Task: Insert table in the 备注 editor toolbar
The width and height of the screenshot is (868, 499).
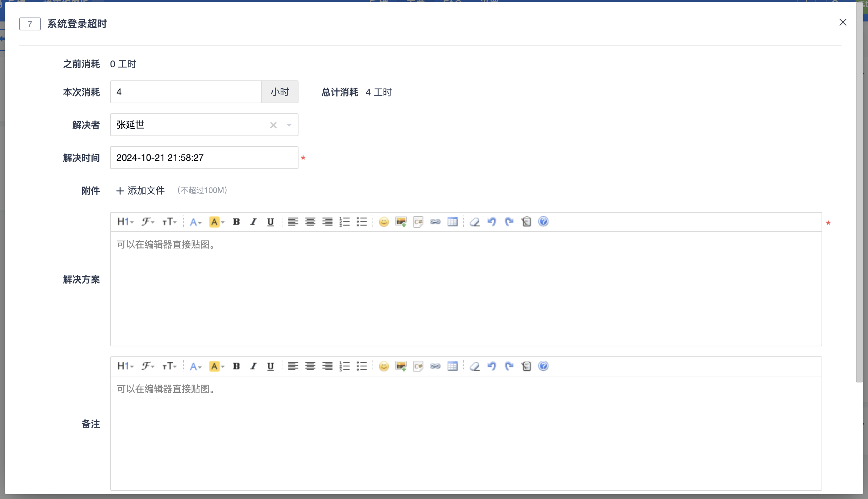Action: pos(452,366)
